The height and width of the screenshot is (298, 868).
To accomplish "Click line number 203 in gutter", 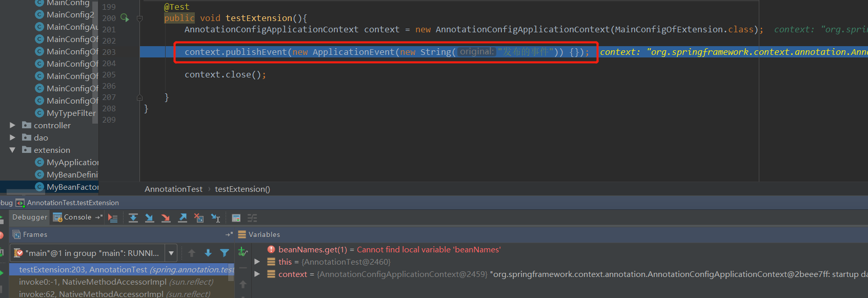I will (109, 52).
